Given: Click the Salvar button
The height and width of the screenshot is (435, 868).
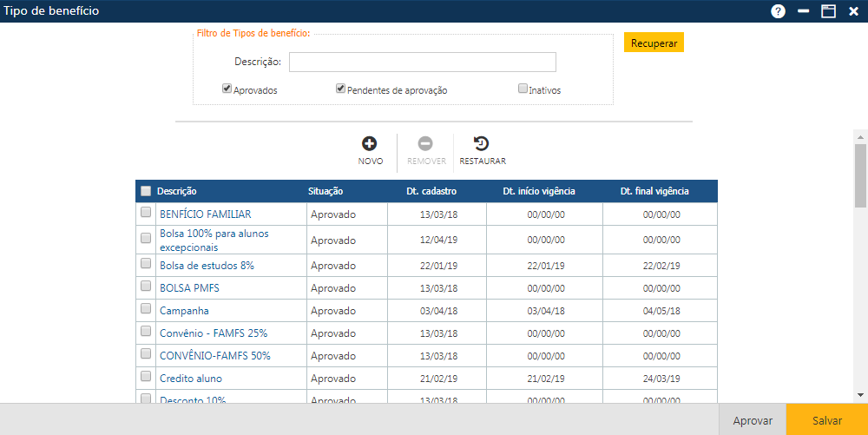Looking at the screenshot, I should pyautogui.click(x=826, y=420).
